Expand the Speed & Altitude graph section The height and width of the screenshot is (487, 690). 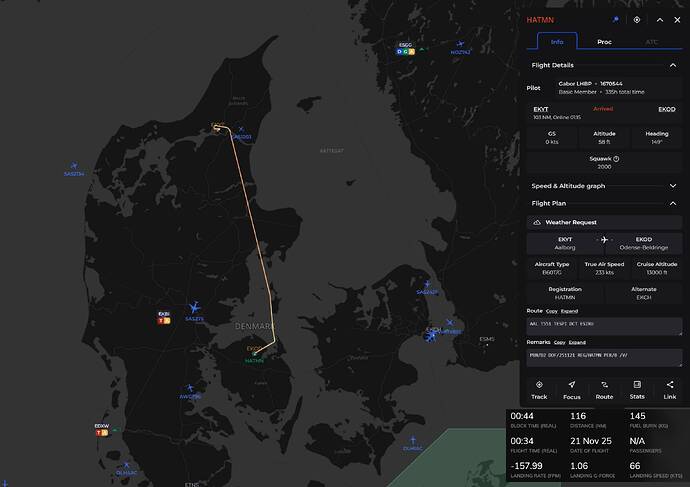click(673, 186)
